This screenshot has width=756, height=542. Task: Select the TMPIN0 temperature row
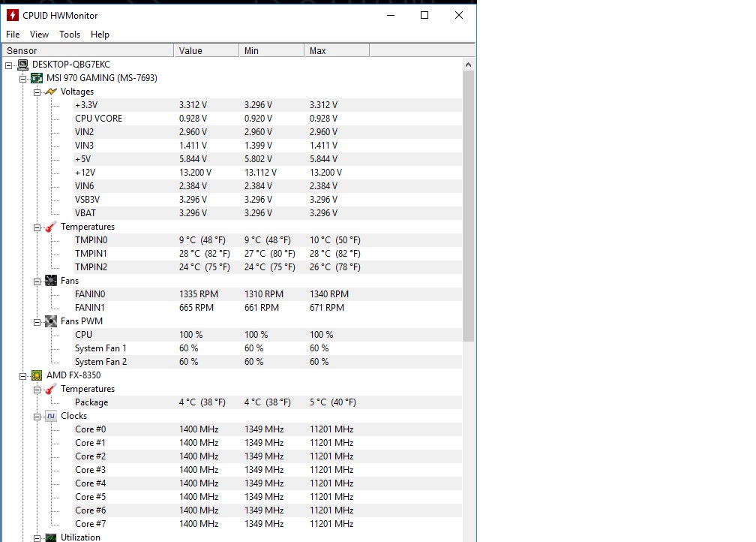click(268, 240)
